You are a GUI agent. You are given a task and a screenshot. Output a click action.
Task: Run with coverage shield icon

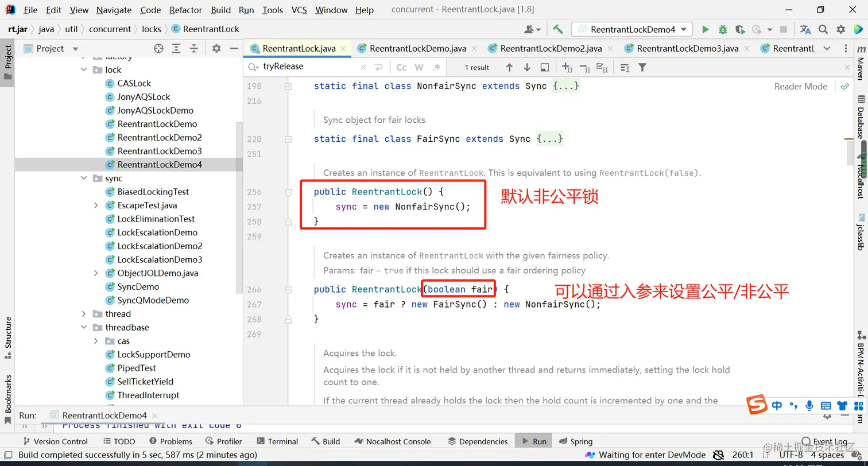pyautogui.click(x=740, y=29)
